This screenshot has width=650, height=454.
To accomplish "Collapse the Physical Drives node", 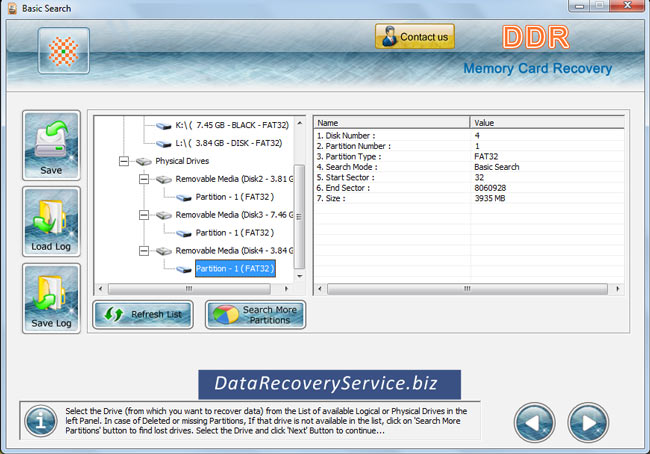I will coord(124,161).
